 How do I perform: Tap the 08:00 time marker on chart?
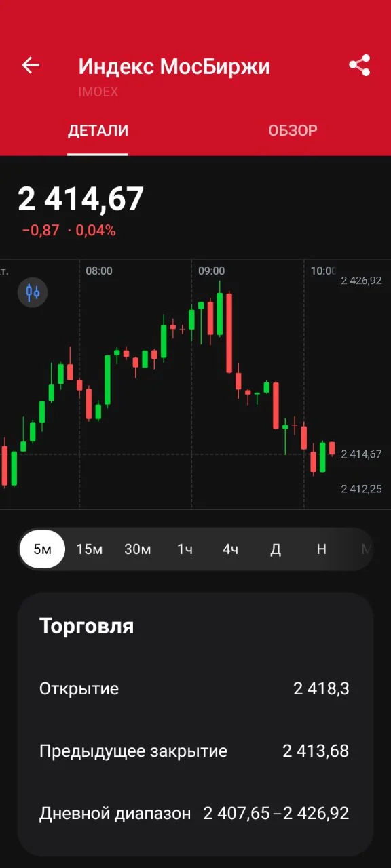click(99, 271)
